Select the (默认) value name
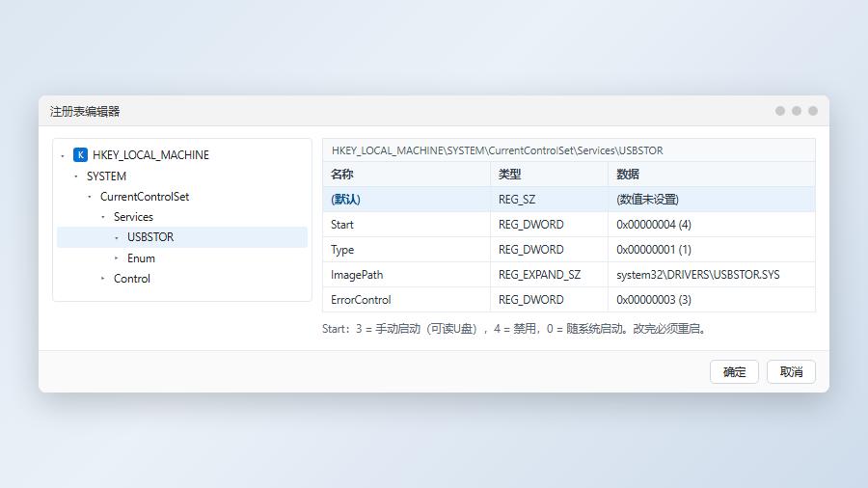868x488 pixels. point(345,200)
